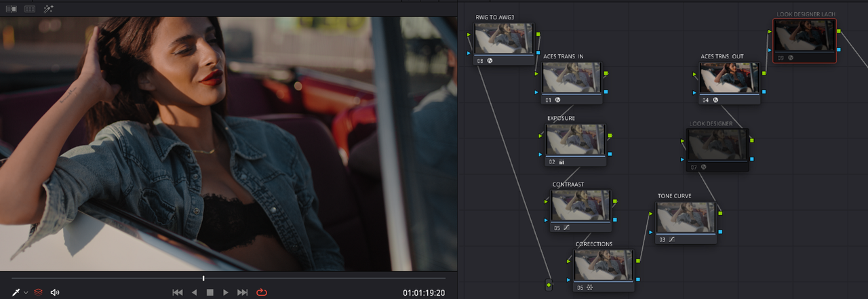Toggle the red bypass grades layers icon
This screenshot has height=299, width=868.
(x=39, y=292)
